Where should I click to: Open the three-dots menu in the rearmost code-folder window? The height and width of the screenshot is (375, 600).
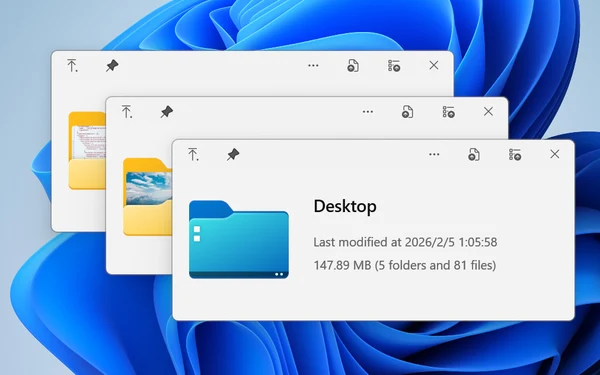(x=313, y=65)
